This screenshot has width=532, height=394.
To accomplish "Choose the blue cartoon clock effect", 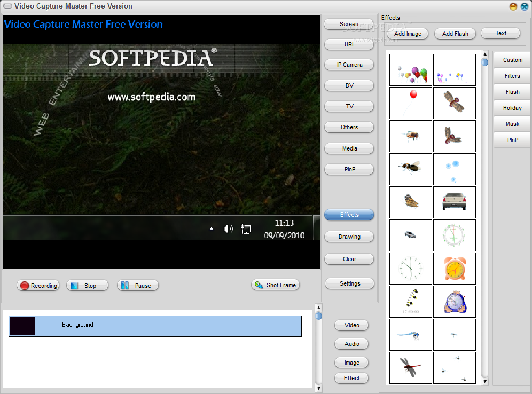I will 455,302.
